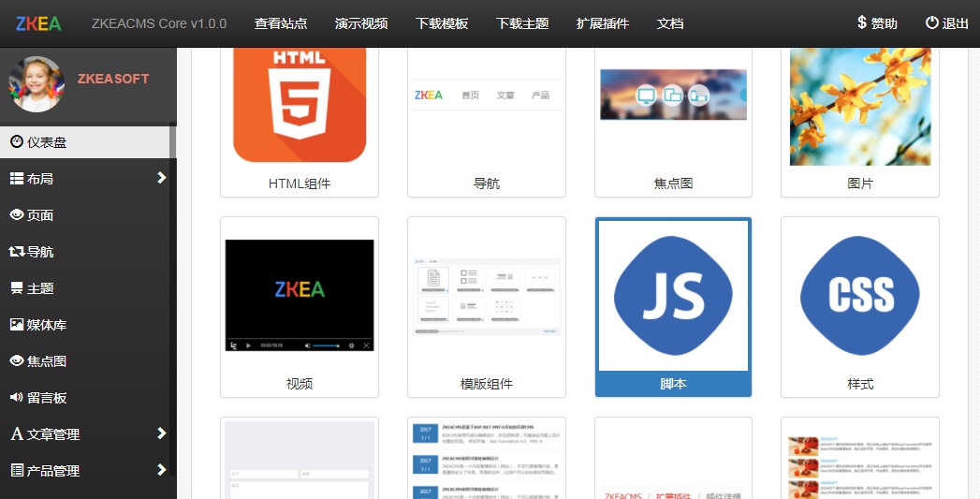This screenshot has width=980, height=499.
Task: Click the 样式 widget label
Action: click(860, 383)
